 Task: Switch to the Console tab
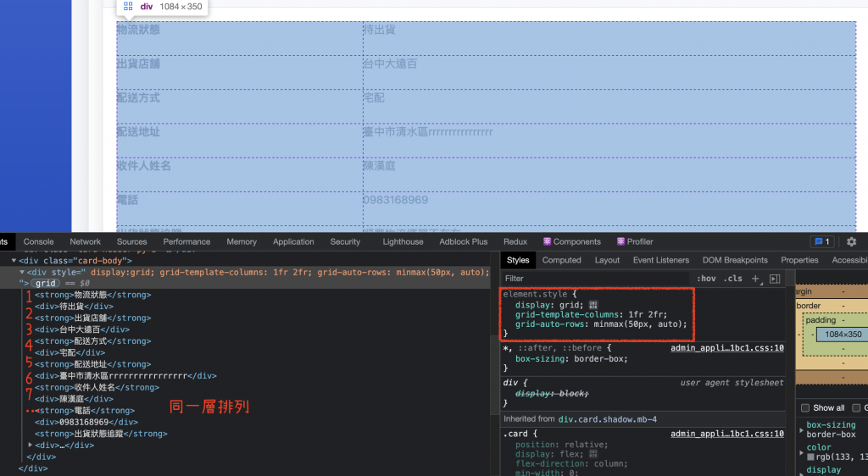(38, 241)
